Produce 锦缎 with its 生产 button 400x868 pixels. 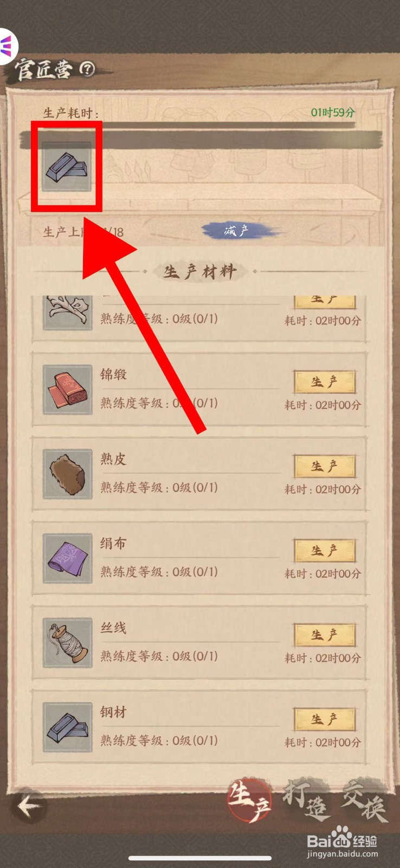[325, 382]
